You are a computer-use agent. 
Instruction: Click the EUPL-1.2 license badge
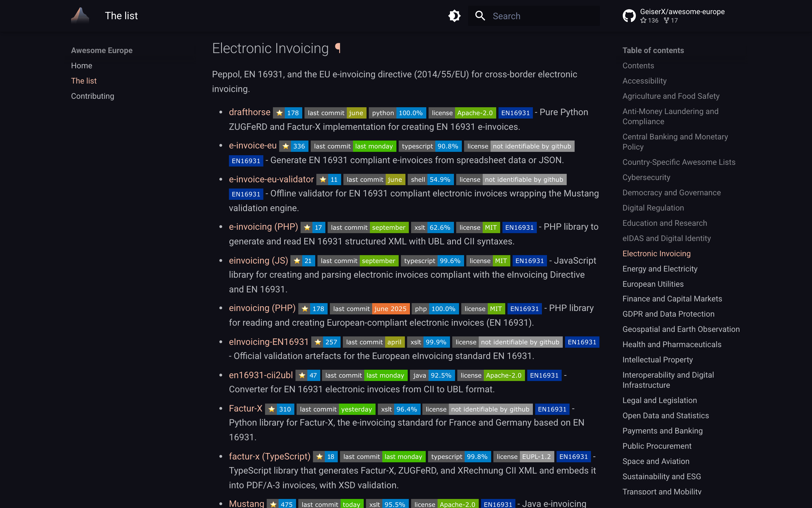(524, 457)
